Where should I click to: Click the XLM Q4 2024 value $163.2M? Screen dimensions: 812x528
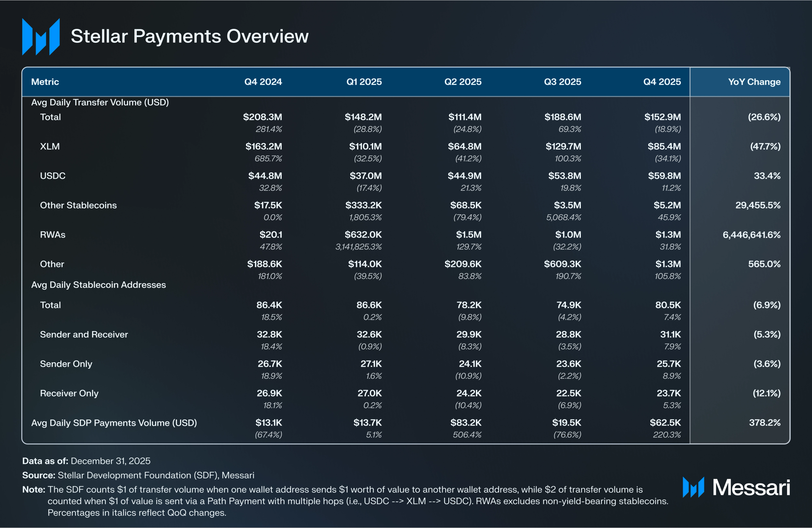263,146
